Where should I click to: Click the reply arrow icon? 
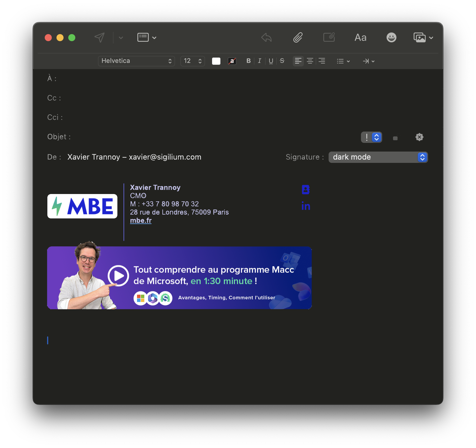click(x=267, y=38)
